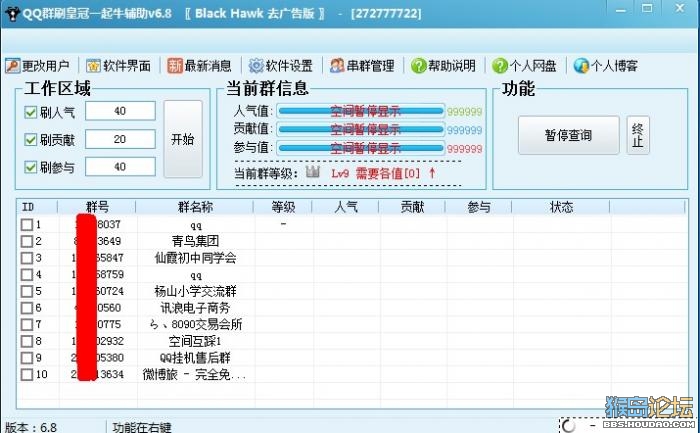Sort by the 群名称 column header

[195, 207]
